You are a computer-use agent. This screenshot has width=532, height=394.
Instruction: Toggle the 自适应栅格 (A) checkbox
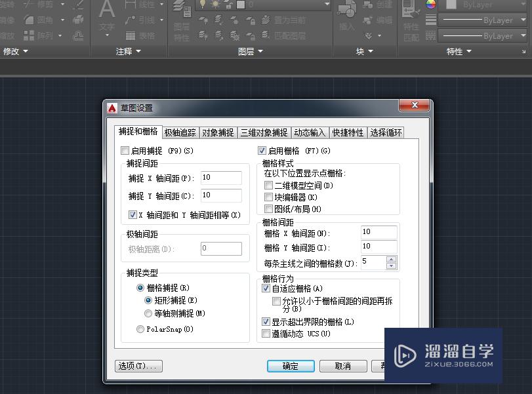point(266,288)
